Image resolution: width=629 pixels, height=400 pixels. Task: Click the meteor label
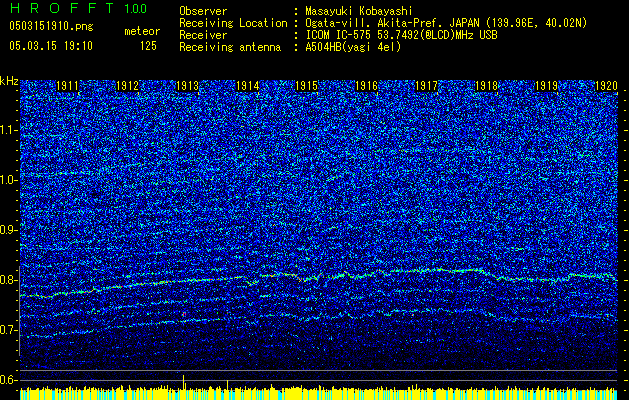tap(142, 31)
